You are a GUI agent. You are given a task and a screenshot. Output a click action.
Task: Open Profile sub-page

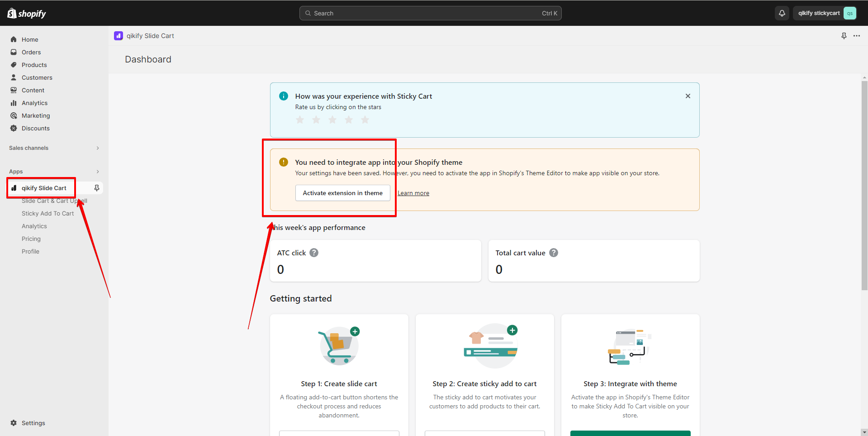point(30,251)
